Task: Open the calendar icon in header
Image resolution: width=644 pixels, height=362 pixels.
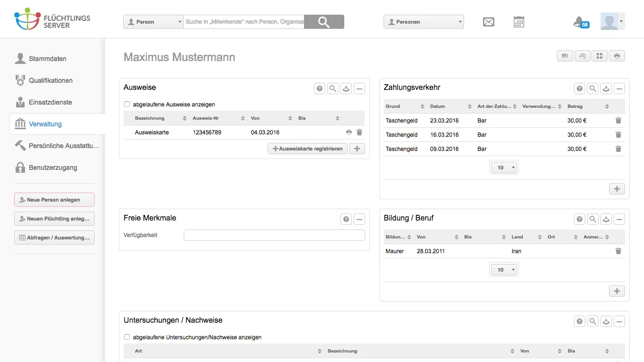Action: click(519, 22)
